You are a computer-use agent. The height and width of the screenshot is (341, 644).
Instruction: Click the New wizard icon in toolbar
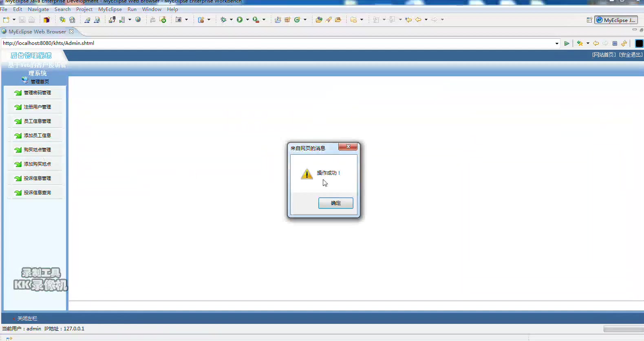tap(6, 20)
